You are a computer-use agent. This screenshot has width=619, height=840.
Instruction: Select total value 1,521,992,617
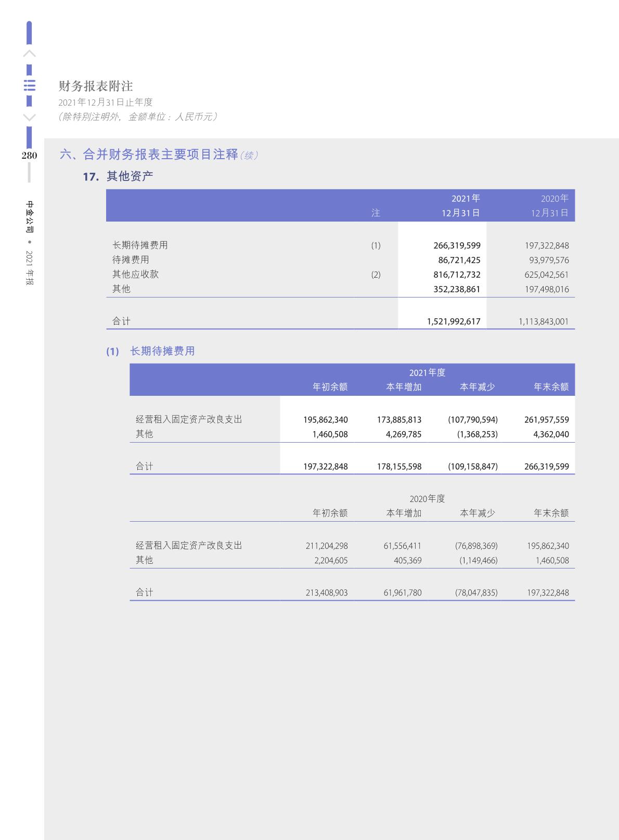(x=453, y=321)
